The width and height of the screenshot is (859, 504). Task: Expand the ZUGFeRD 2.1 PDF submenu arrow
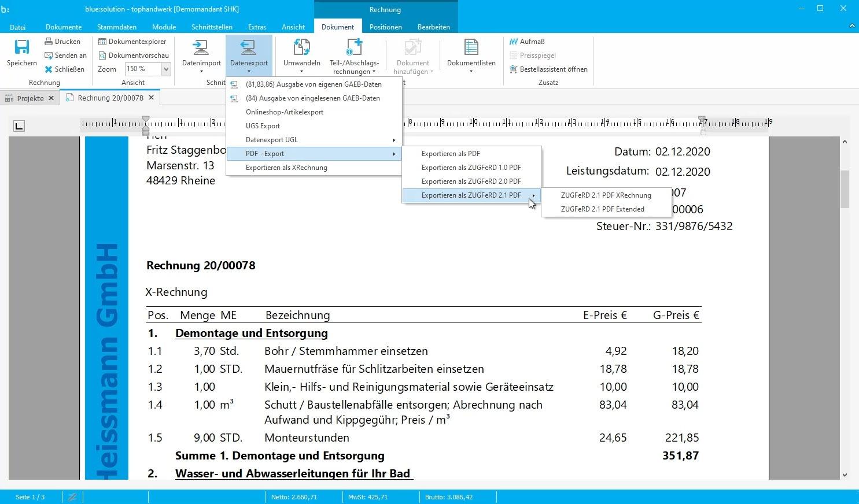533,195
